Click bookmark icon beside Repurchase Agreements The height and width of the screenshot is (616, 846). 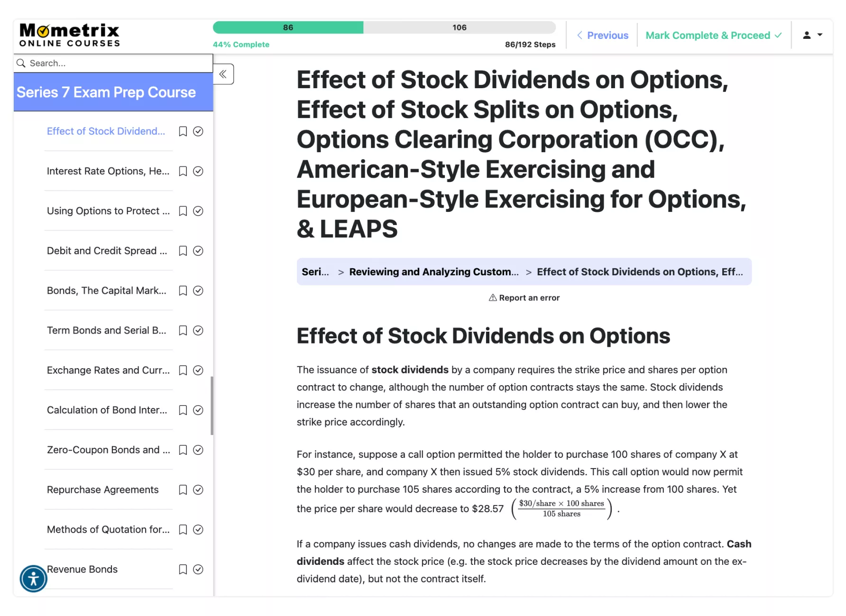pos(183,489)
